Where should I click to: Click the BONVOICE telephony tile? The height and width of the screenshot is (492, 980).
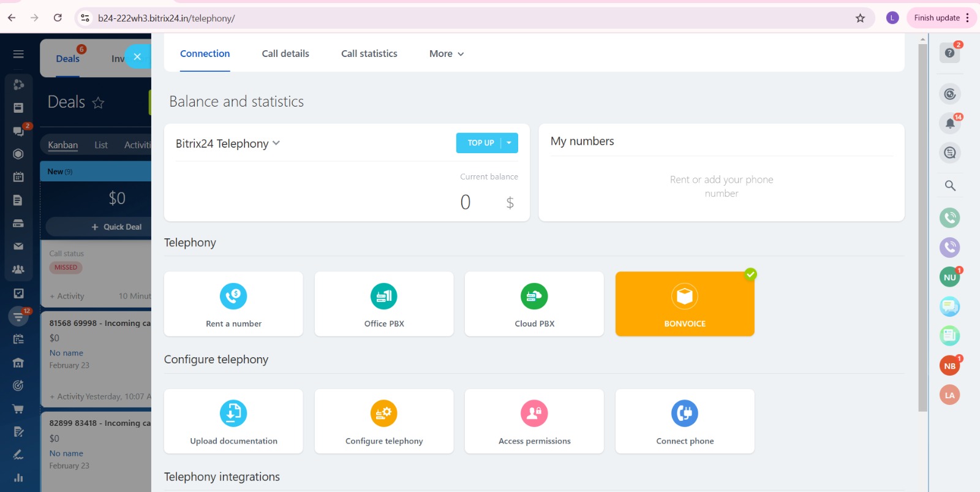click(x=685, y=304)
